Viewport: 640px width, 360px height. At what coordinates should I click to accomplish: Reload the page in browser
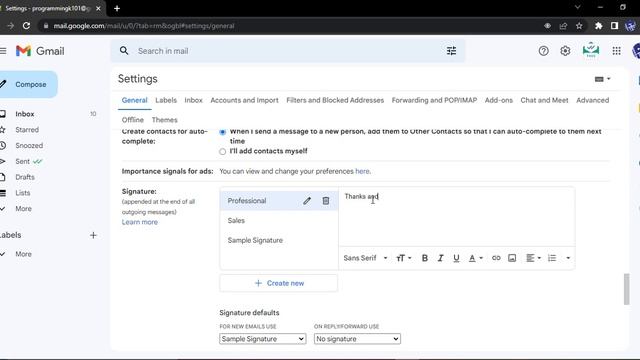pyautogui.click(x=27, y=26)
